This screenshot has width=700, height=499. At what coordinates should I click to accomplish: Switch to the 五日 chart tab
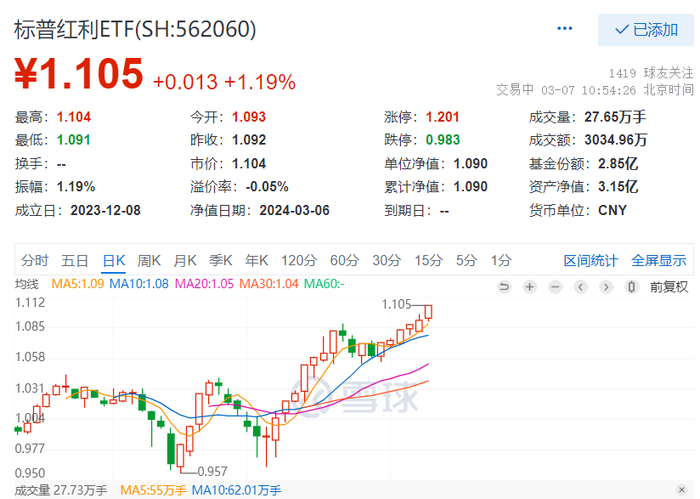[75, 260]
